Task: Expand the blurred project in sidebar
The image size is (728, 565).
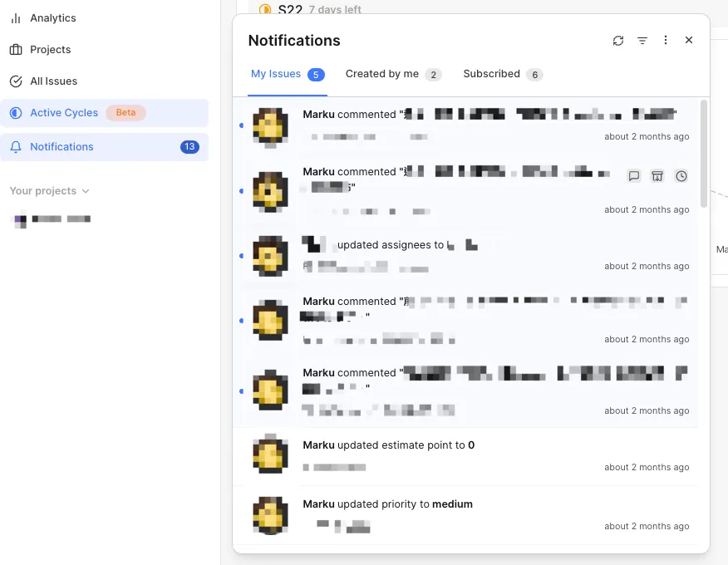Action: click(54, 219)
